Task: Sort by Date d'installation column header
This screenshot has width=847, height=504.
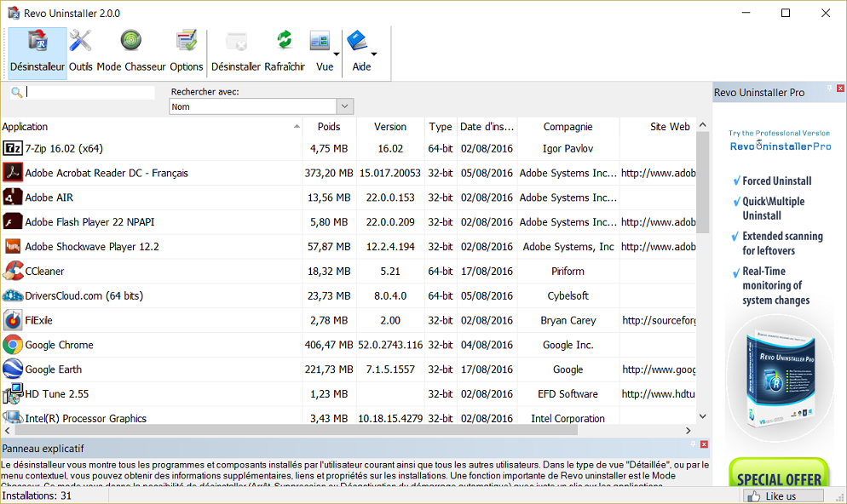Action: (x=487, y=127)
